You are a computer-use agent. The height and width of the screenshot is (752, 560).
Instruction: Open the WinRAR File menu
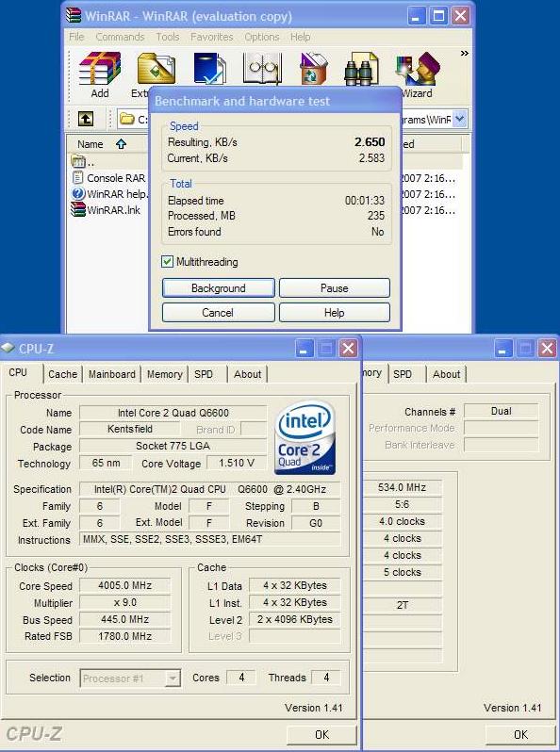(76, 37)
